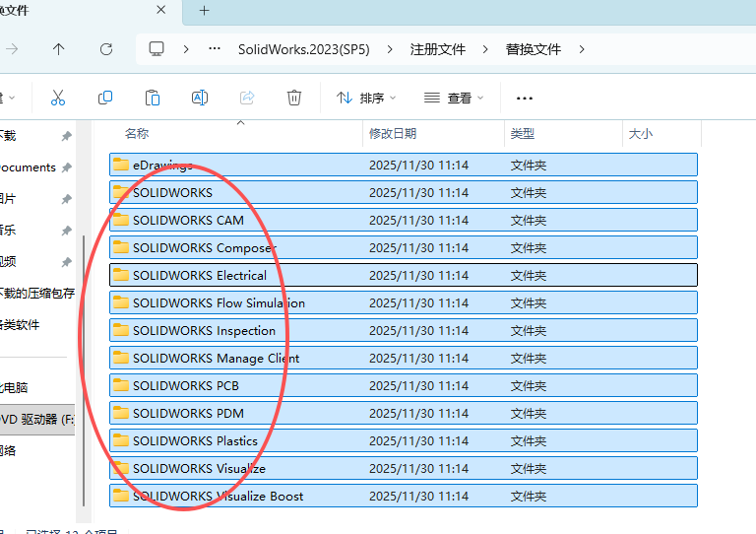The width and height of the screenshot is (756, 534).
Task: Open the 查看 view dropdown
Action: [454, 98]
